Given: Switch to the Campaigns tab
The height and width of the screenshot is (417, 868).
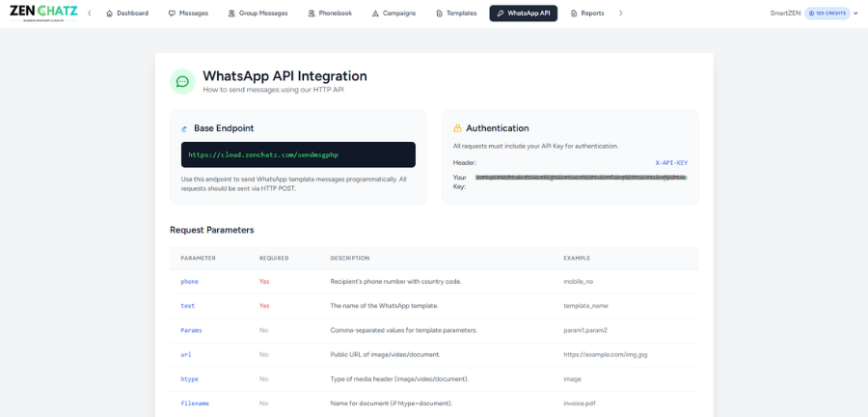Looking at the screenshot, I should pos(393,14).
